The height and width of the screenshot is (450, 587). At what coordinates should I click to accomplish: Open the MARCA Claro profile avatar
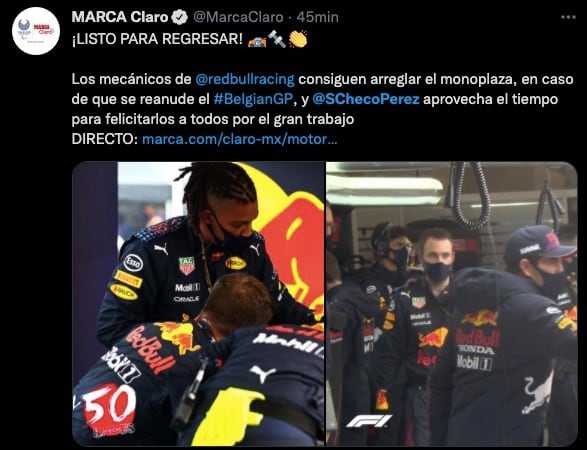click(36, 31)
